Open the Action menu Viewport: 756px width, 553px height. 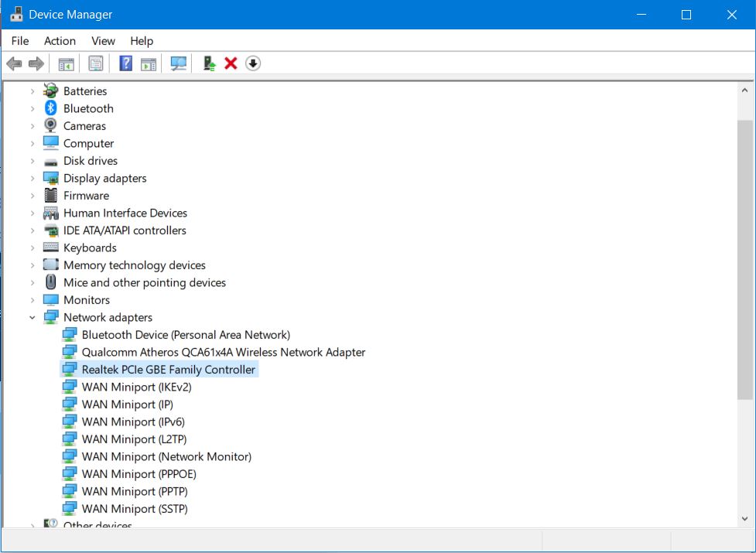click(60, 41)
